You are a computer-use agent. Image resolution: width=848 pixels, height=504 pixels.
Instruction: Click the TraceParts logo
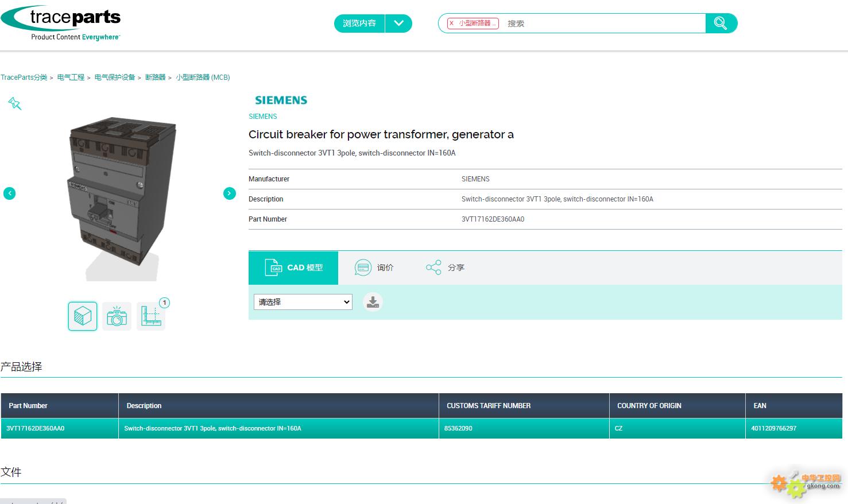[61, 24]
